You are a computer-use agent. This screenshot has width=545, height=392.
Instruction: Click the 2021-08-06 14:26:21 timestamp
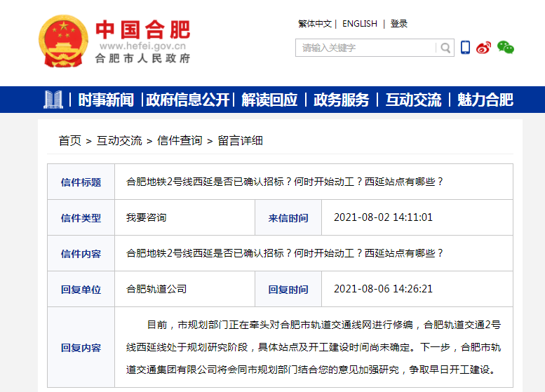pyautogui.click(x=383, y=289)
